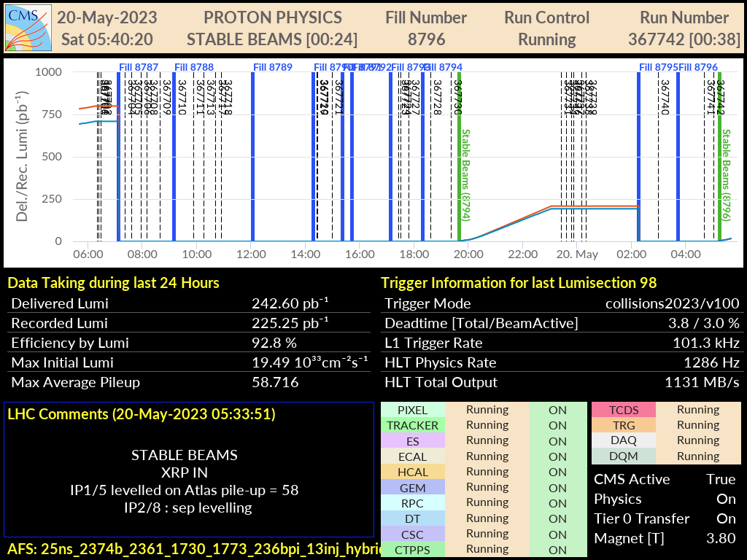The image size is (747, 560).
Task: Click the PIXEL subsystem label
Action: coord(413,410)
